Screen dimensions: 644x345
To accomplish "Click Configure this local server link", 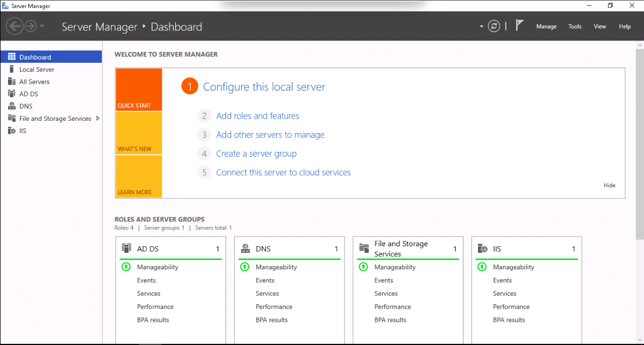I will tap(264, 87).
